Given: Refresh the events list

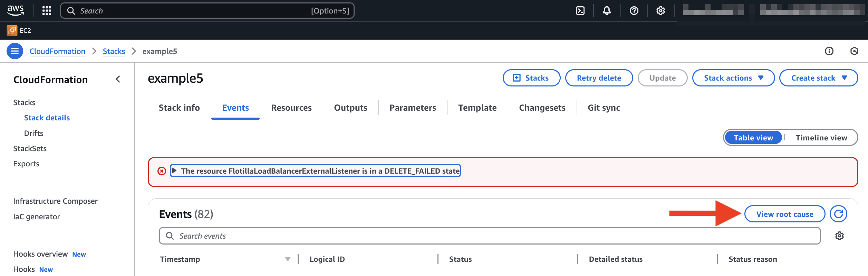Looking at the screenshot, I should 838,214.
